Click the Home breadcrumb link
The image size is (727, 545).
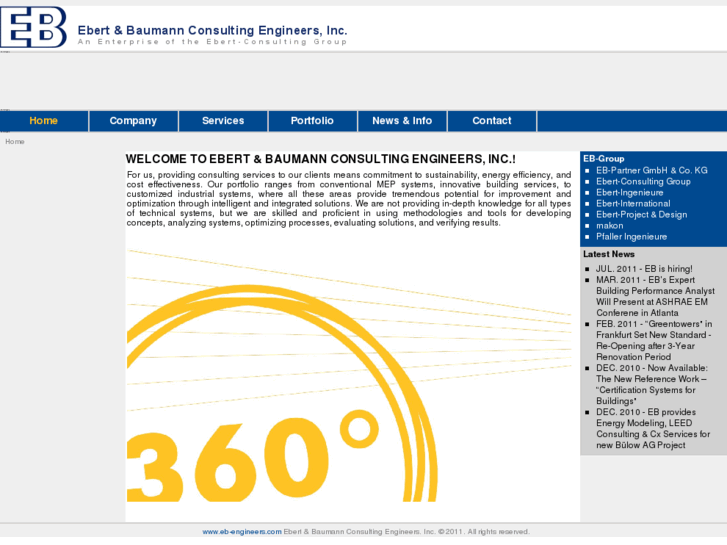(x=15, y=141)
